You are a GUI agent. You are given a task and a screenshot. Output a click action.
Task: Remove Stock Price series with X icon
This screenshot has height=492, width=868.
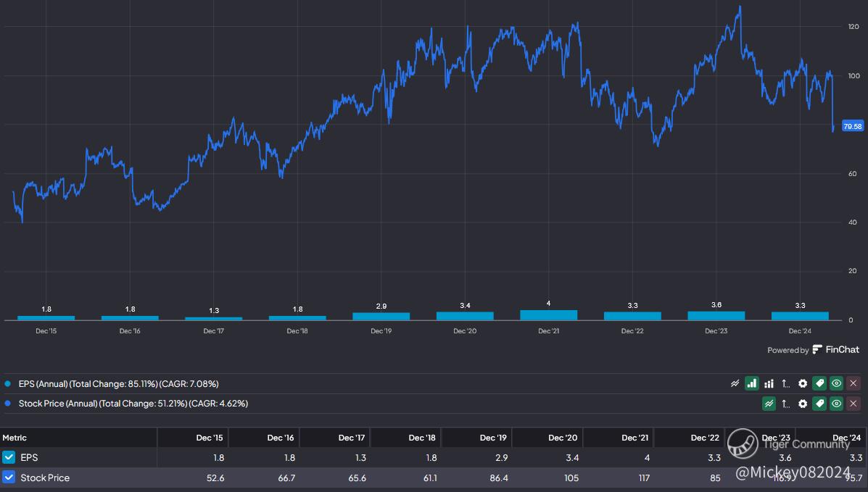853,404
